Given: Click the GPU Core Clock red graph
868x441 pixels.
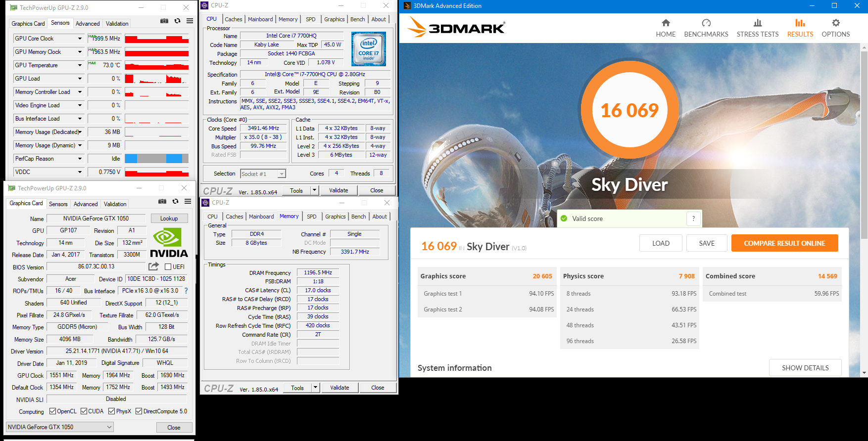Looking at the screenshot, I should pos(156,39).
